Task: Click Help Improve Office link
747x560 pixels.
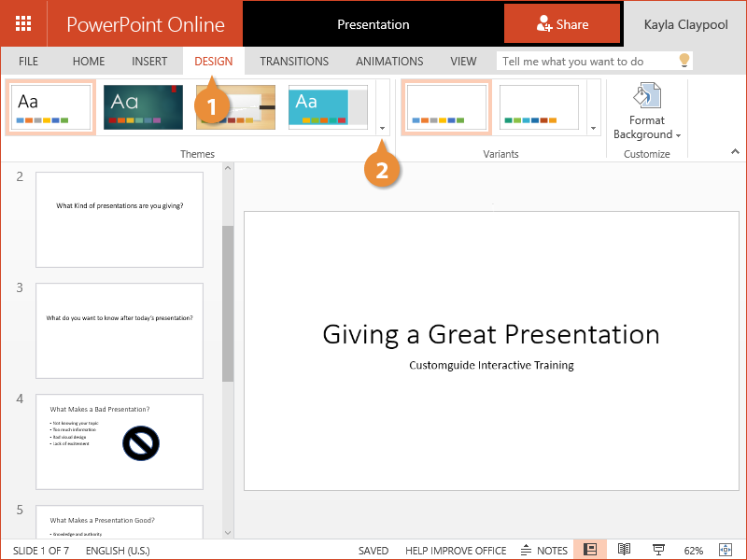Action: 456,551
